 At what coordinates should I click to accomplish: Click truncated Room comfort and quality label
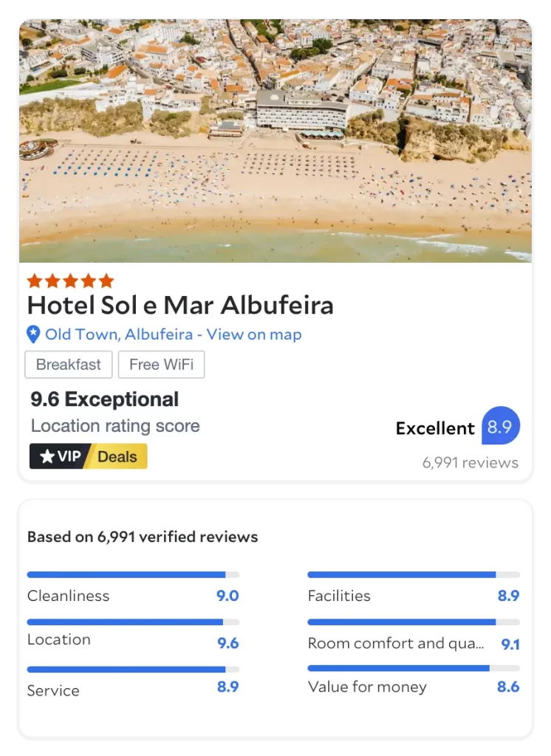396,643
